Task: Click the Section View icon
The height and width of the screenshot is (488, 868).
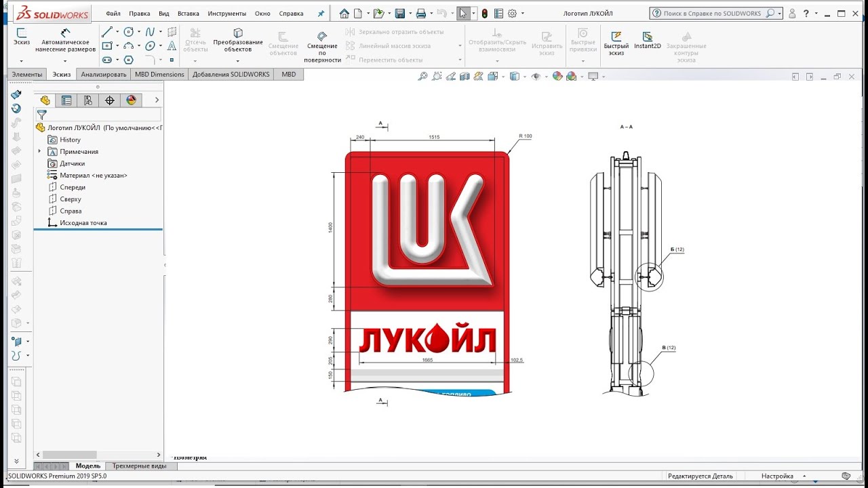Action: pyautogui.click(x=465, y=76)
